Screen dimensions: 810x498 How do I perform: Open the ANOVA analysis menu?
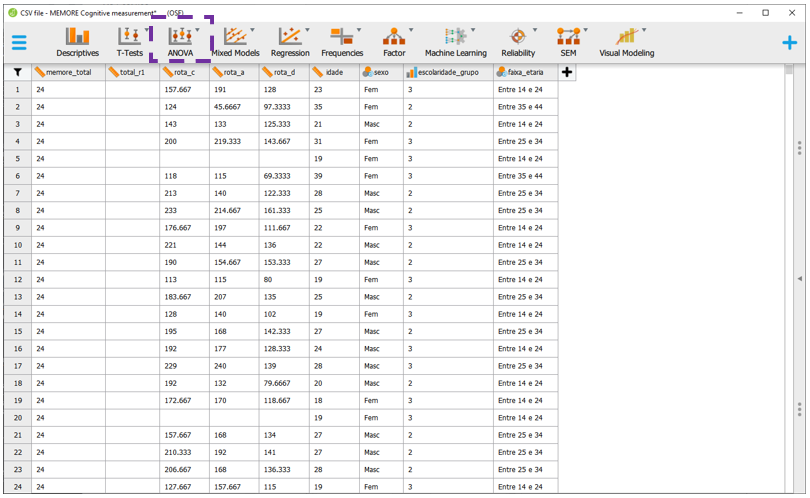click(181, 41)
